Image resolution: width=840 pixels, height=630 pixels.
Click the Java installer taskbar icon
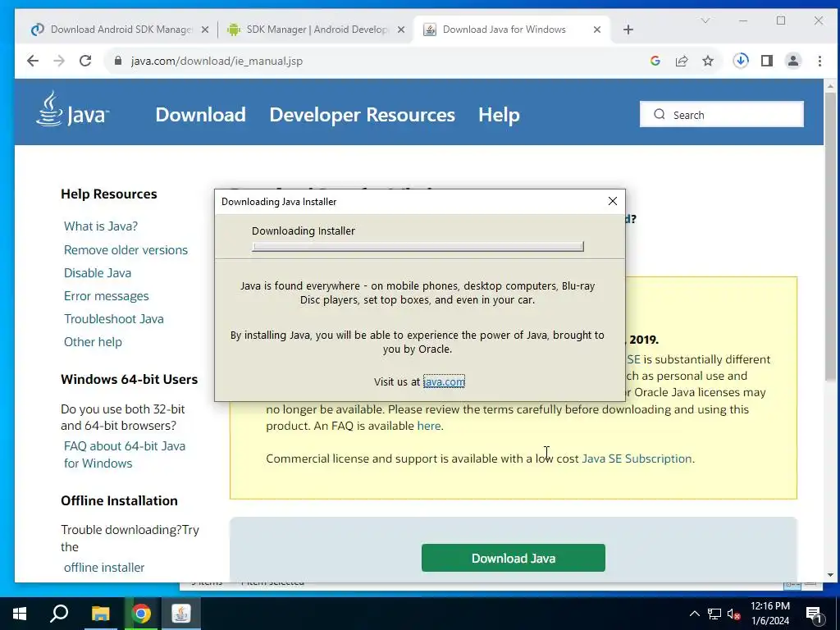(x=181, y=614)
